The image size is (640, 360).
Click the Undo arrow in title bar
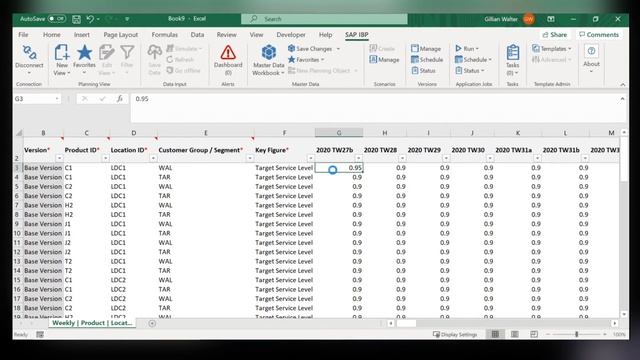coord(90,19)
